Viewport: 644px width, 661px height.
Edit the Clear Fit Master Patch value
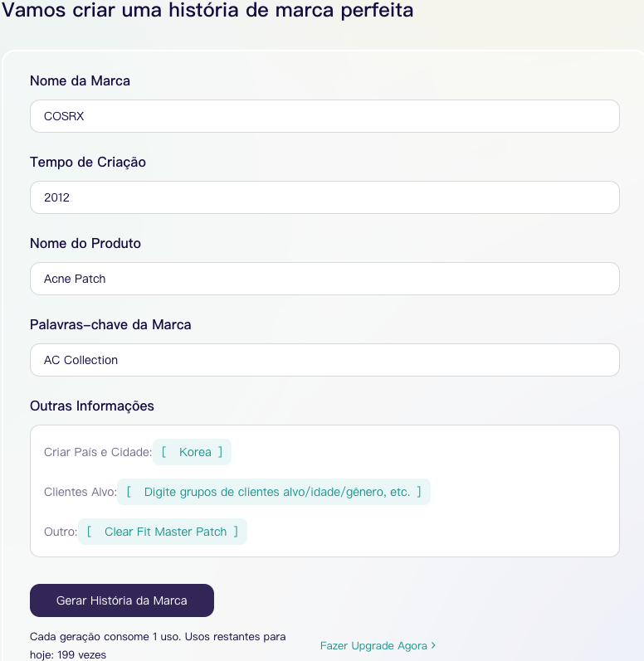(165, 532)
